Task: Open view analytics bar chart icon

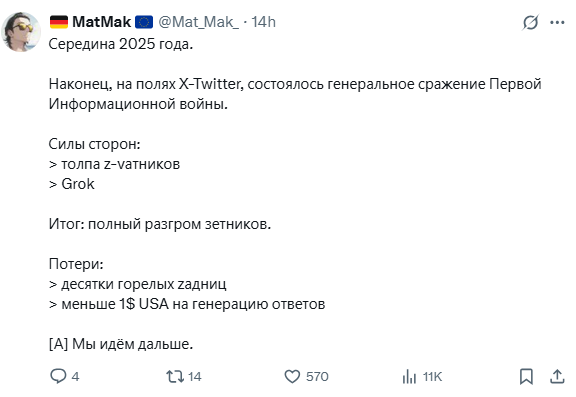Action: pos(409,377)
